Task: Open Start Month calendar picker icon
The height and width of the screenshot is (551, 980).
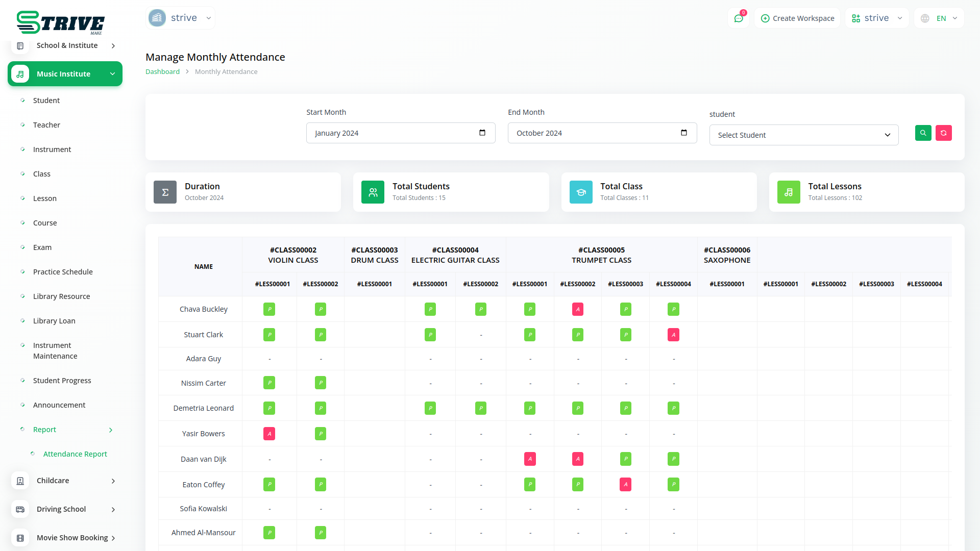Action: [x=482, y=133]
